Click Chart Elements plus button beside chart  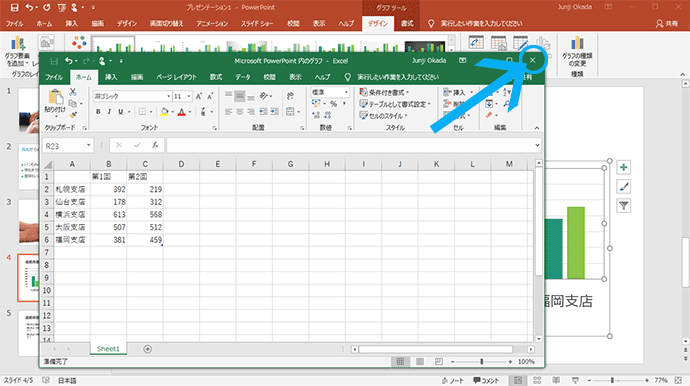[624, 167]
